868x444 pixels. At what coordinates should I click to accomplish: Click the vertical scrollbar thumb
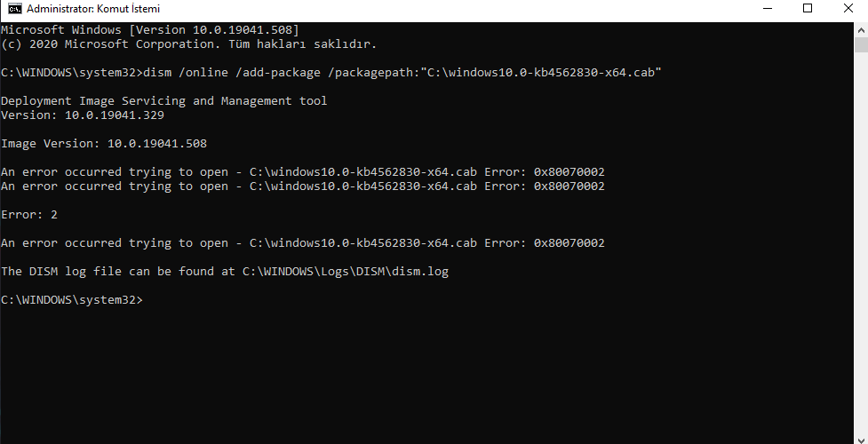pos(861,44)
